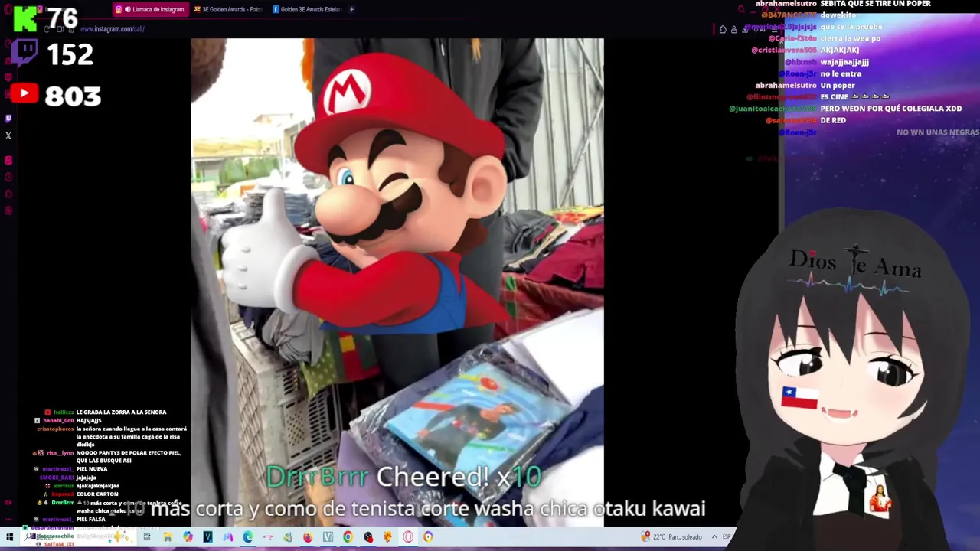Open X in the Opera GX sidebar
Image resolution: width=980 pixels, height=551 pixels.
tap(8, 135)
